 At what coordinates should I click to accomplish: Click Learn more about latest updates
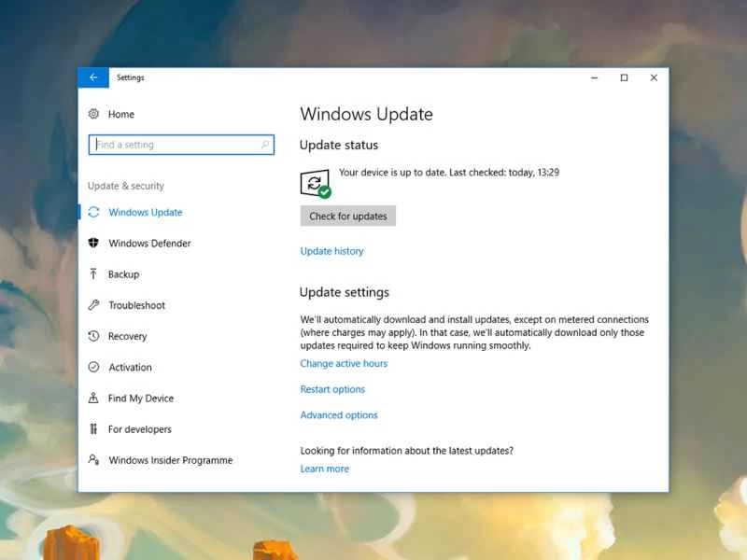tap(324, 469)
